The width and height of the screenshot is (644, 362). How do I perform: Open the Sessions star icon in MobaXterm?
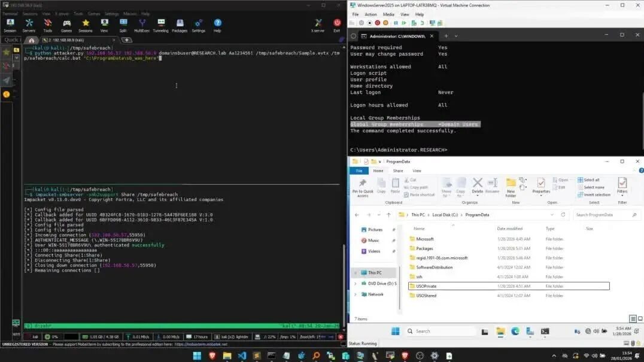coord(86,26)
